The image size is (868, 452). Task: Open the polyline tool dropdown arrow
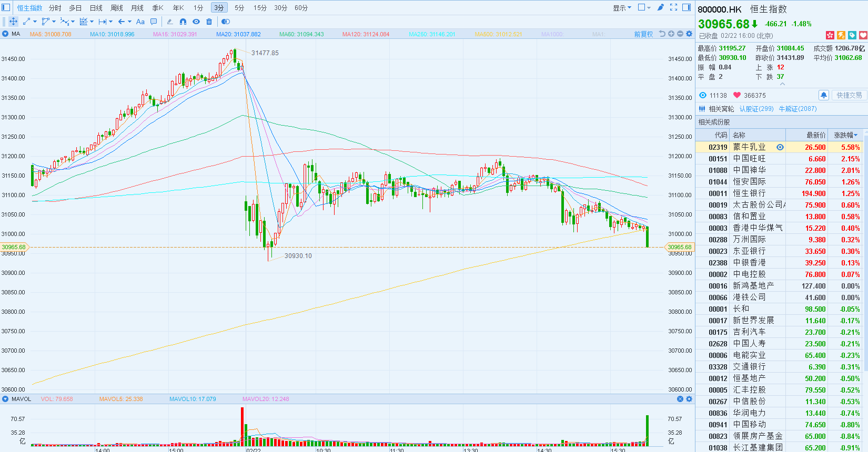[54, 22]
